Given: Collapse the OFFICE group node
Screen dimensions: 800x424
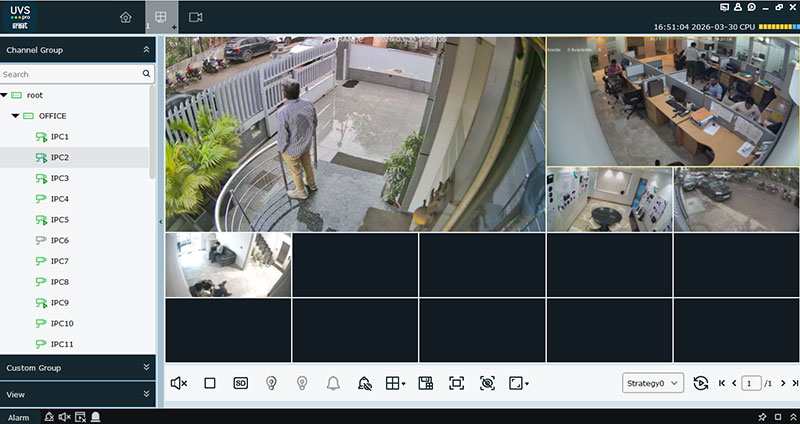Looking at the screenshot, I should pyautogui.click(x=15, y=116).
